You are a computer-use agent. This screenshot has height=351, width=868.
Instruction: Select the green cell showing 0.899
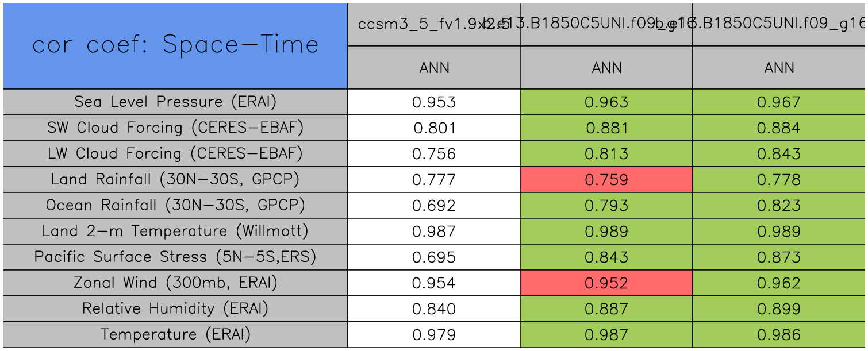[x=778, y=309]
